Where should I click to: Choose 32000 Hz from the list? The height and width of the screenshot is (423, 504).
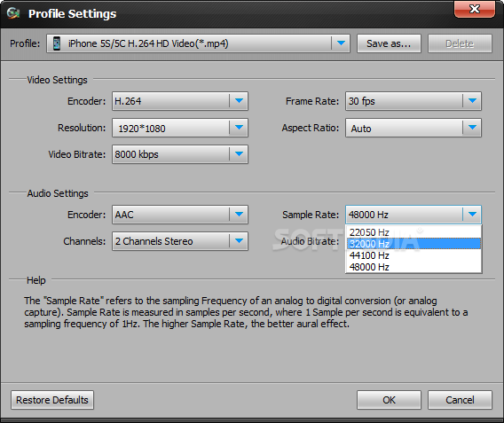pos(413,244)
